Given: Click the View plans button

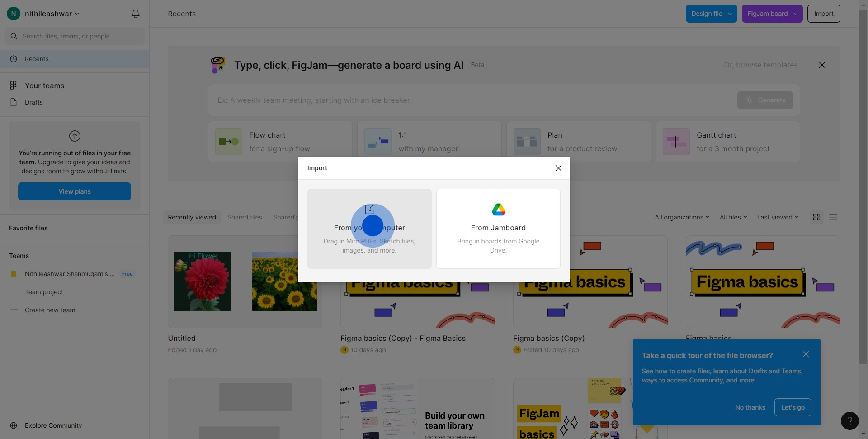Looking at the screenshot, I should (x=75, y=191).
